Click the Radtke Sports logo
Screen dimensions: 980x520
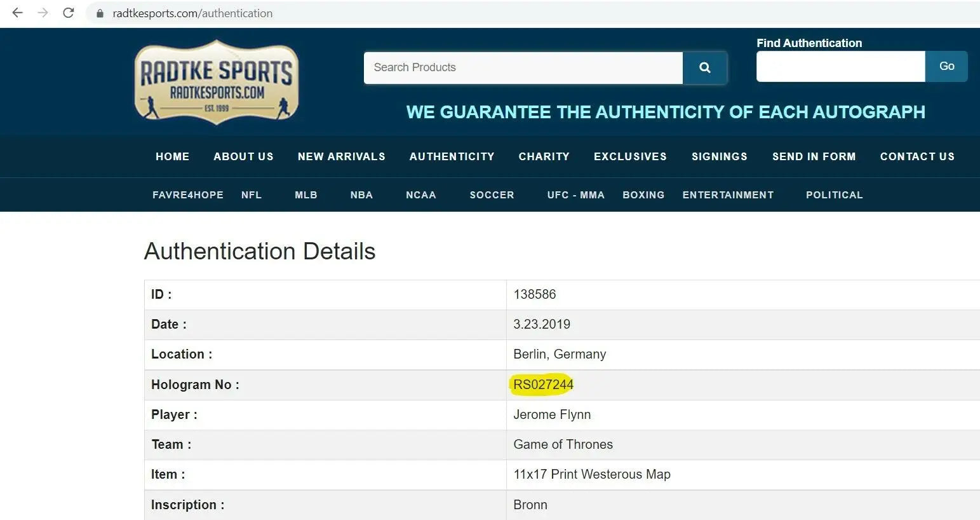pyautogui.click(x=217, y=82)
